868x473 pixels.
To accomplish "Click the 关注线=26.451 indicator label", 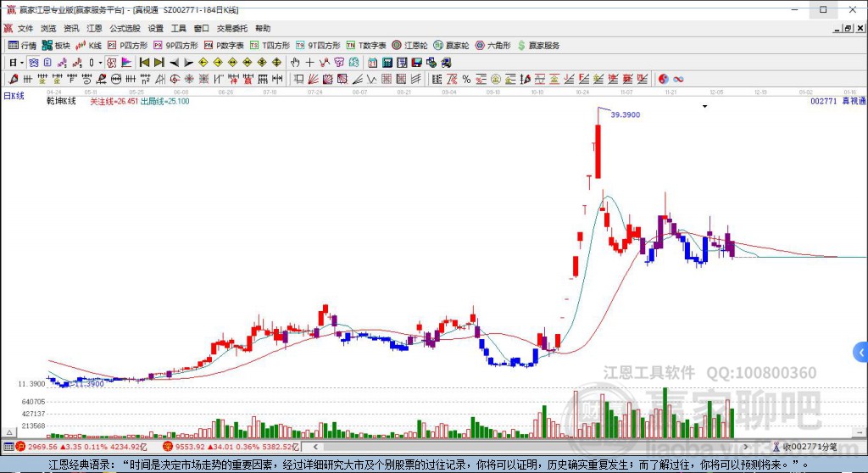I will point(114,102).
